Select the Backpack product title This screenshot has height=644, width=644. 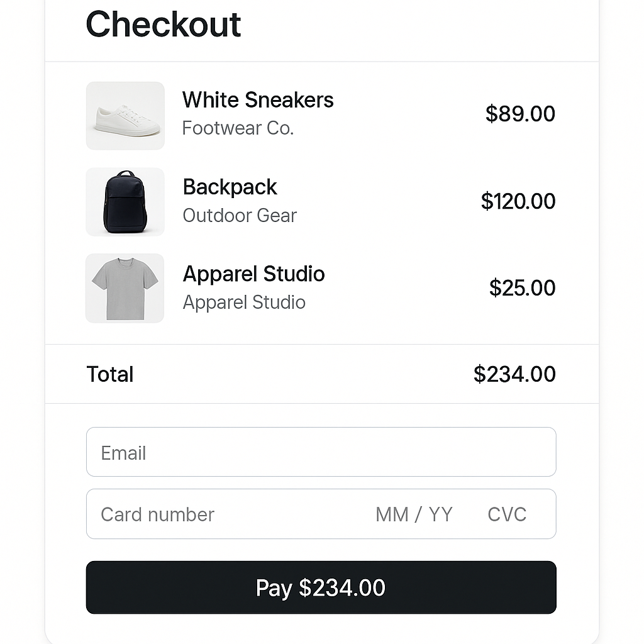[x=230, y=187]
